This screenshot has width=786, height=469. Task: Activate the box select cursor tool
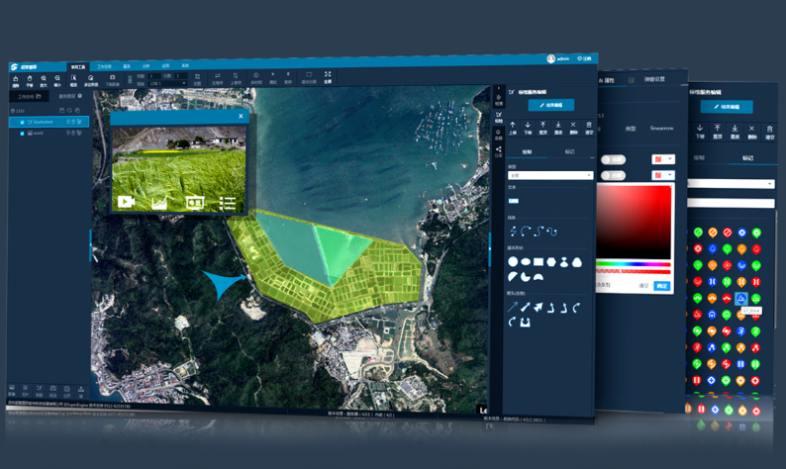pyautogui.click(x=73, y=80)
